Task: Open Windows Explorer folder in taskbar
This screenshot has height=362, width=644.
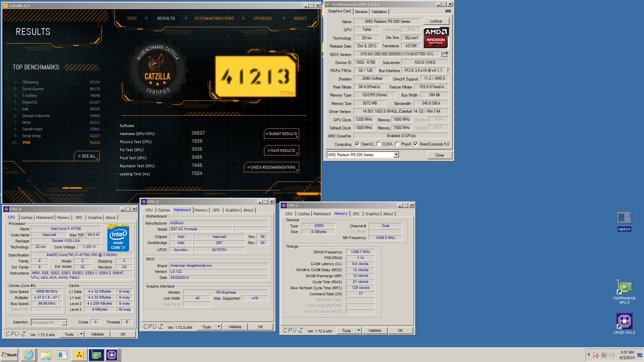Action: 46,355
